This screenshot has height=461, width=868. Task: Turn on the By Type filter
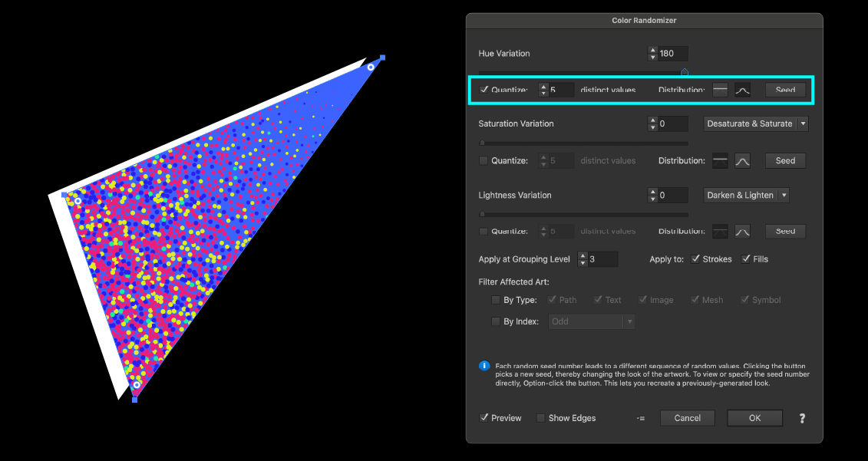click(496, 300)
